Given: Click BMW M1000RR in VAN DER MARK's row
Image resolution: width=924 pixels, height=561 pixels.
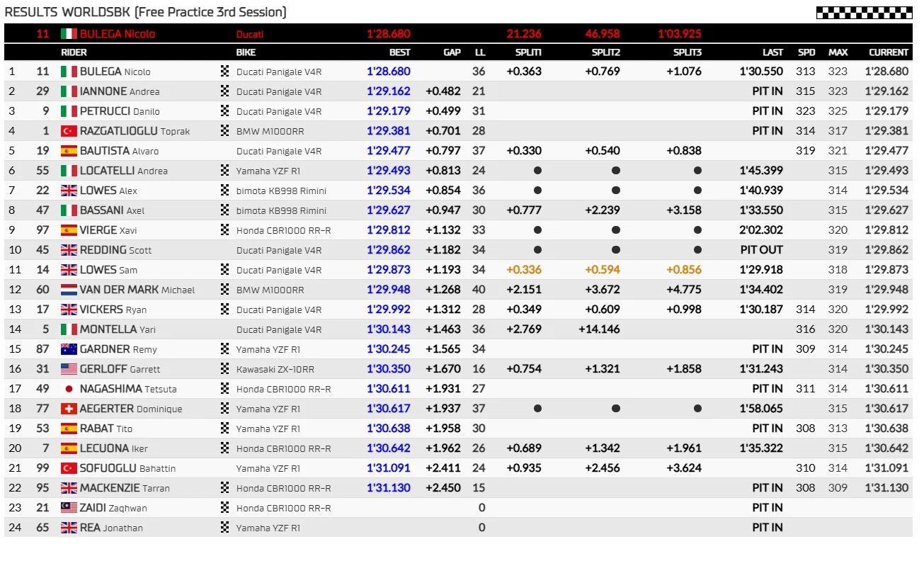Looking at the screenshot, I should coord(270,290).
